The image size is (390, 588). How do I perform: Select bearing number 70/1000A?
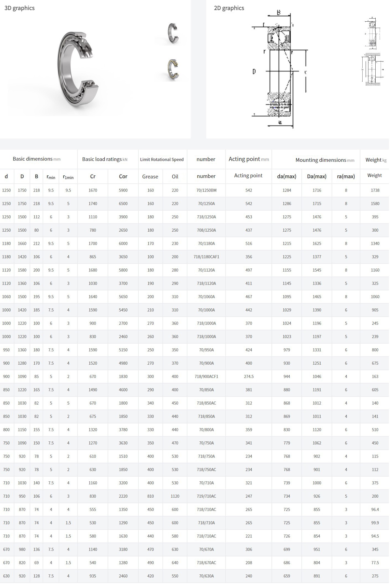(206, 310)
